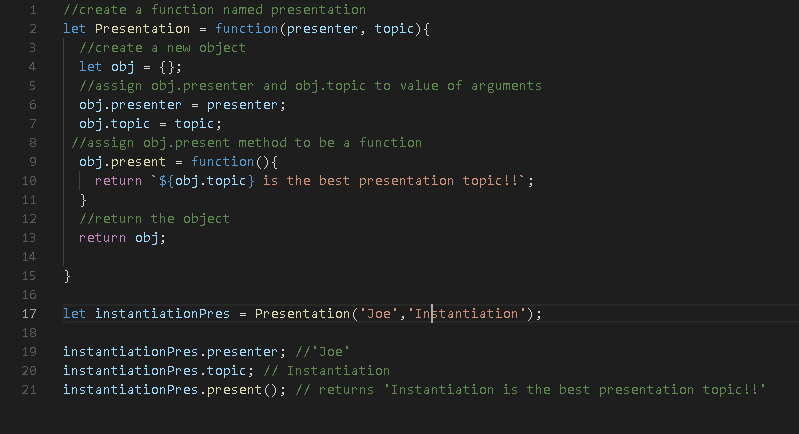Click the closing brace on line 15

(x=67, y=276)
